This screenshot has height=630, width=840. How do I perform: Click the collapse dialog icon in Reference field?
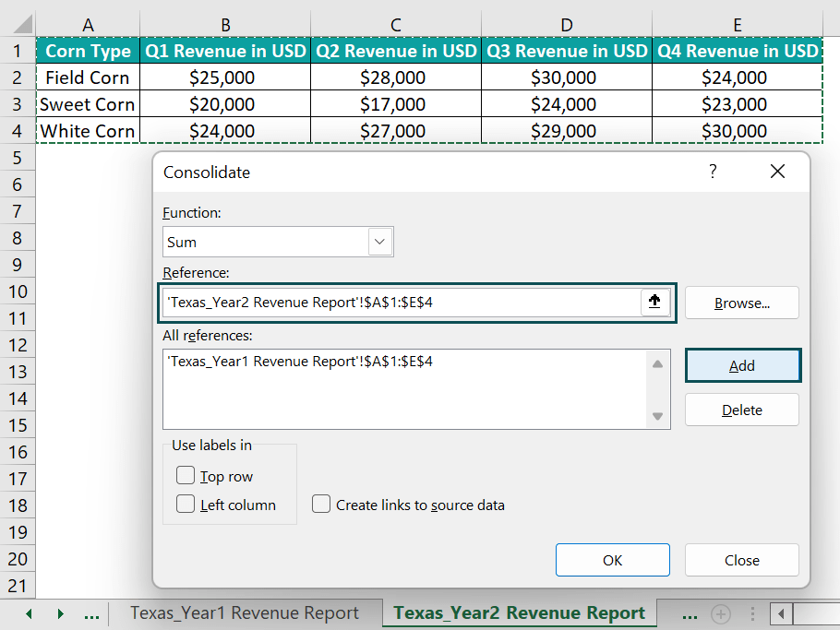coord(654,303)
